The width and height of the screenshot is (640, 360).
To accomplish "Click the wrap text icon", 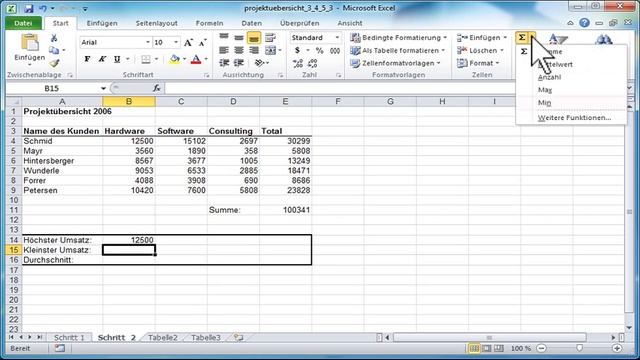I will coord(270,38).
